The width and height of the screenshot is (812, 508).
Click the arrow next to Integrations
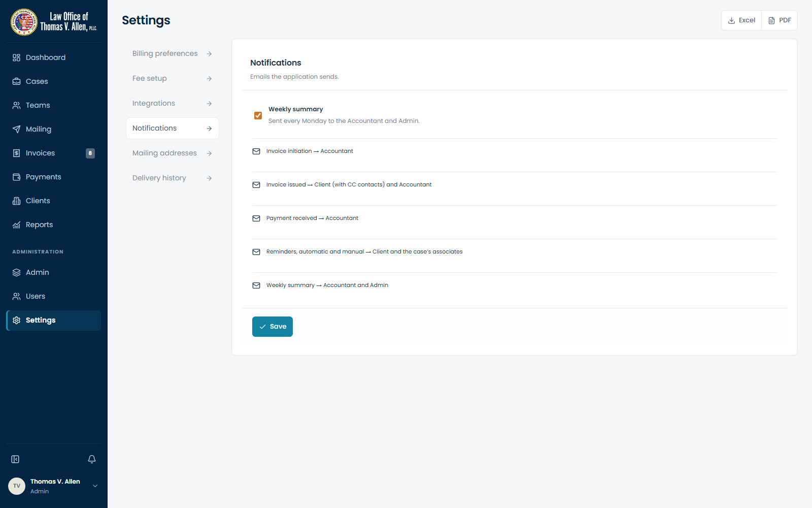click(x=209, y=104)
